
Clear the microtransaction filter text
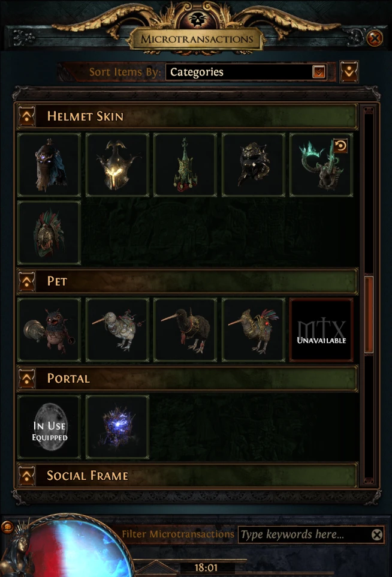click(x=376, y=534)
